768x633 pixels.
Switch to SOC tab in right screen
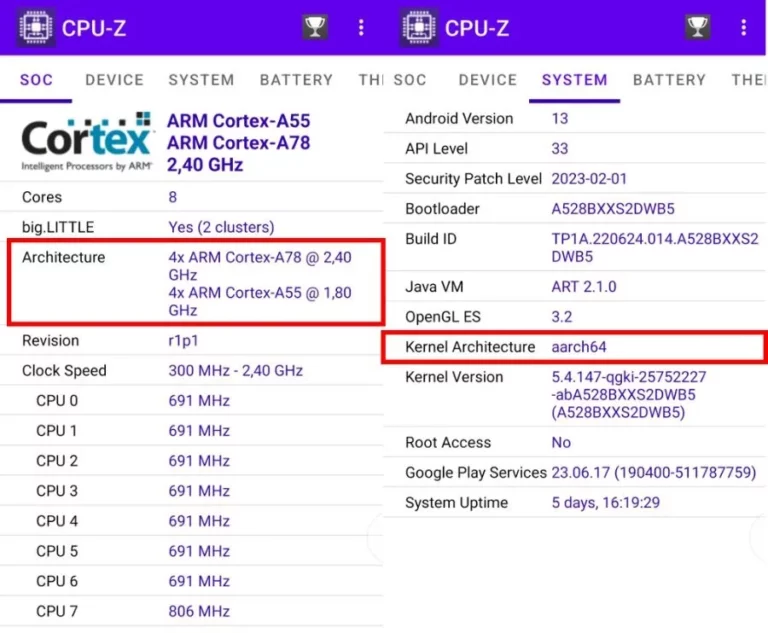pos(410,80)
